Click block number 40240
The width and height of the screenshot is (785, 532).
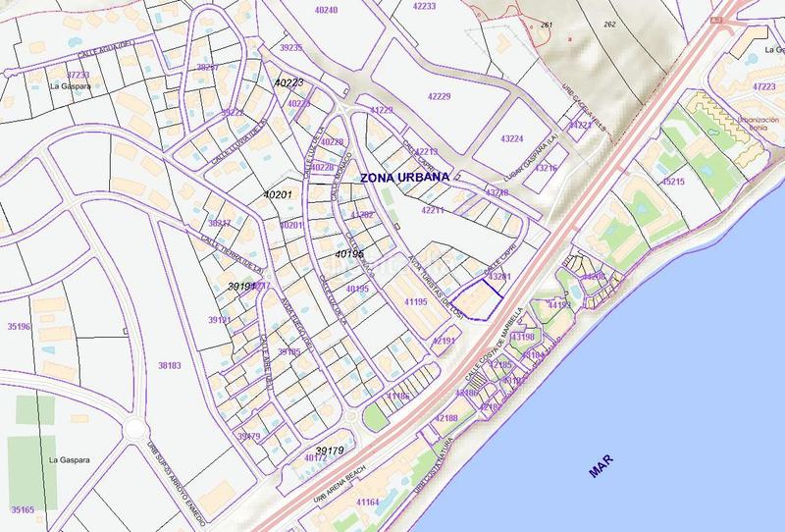point(324,11)
